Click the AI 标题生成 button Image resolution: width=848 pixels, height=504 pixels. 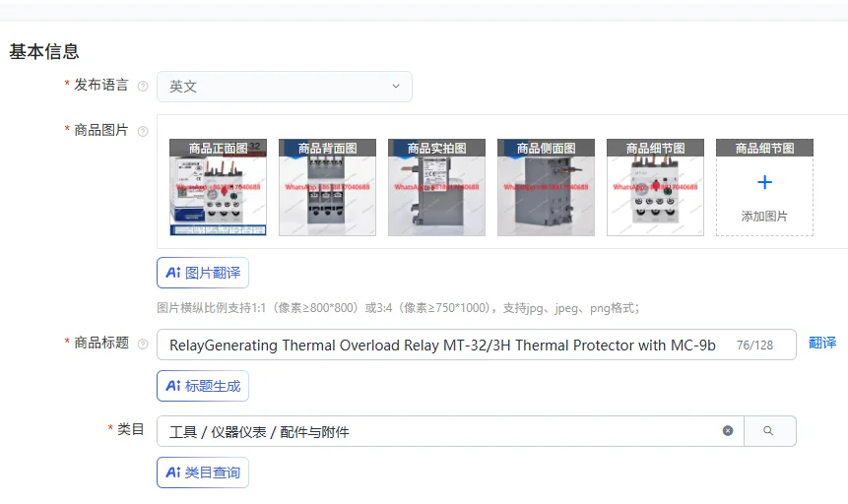point(203,386)
